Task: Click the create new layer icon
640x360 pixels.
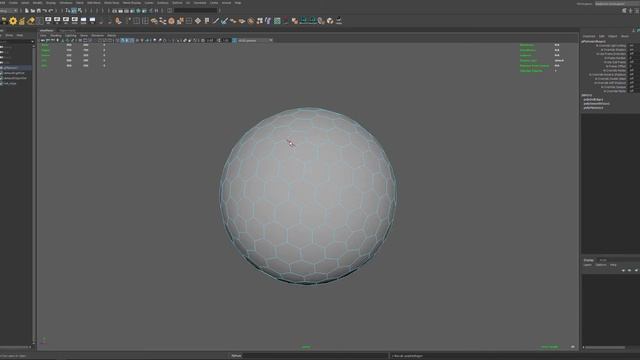Action: pos(636,270)
